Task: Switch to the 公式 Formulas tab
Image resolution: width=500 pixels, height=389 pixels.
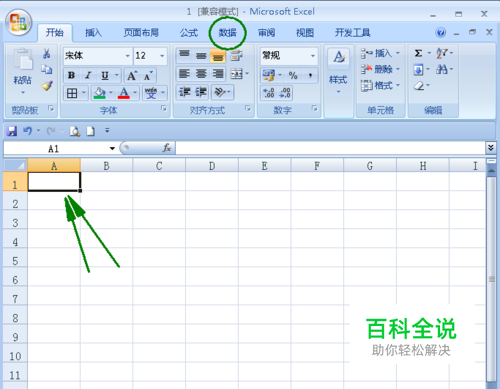Action: [189, 33]
